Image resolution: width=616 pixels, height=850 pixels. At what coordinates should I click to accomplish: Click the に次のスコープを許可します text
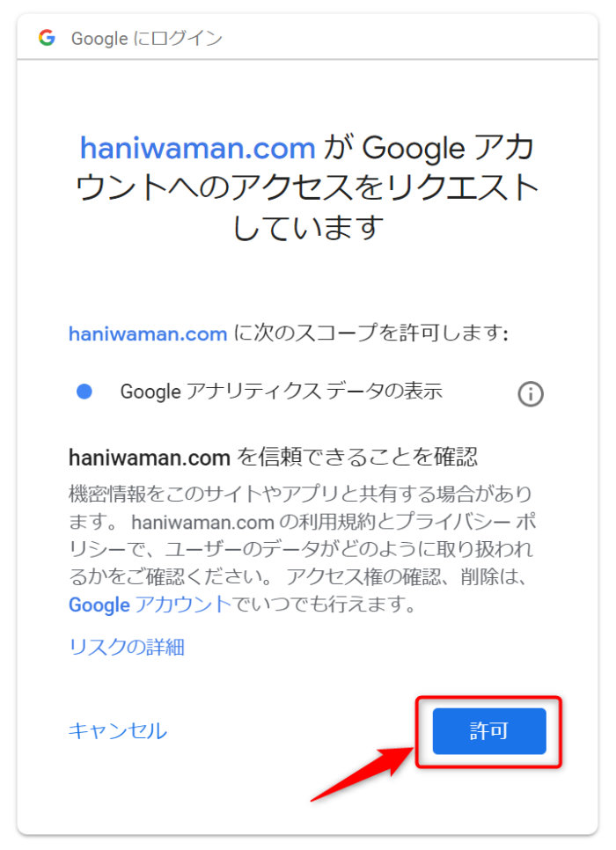[x=370, y=333]
